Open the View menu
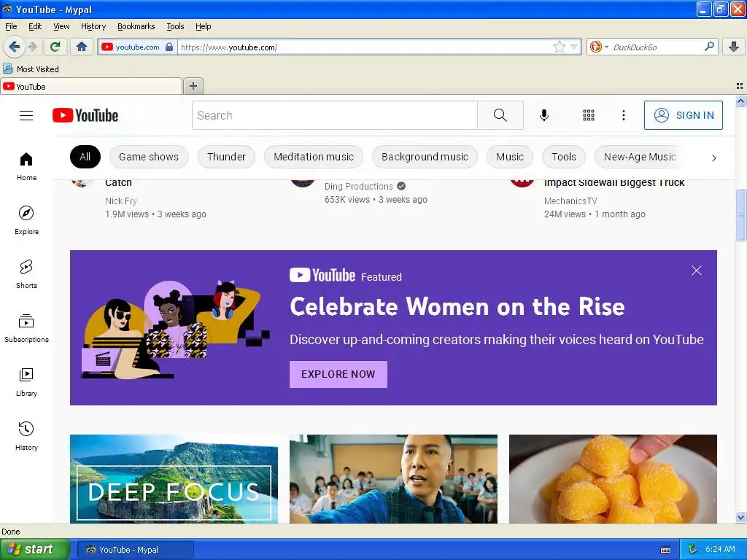 61,26
